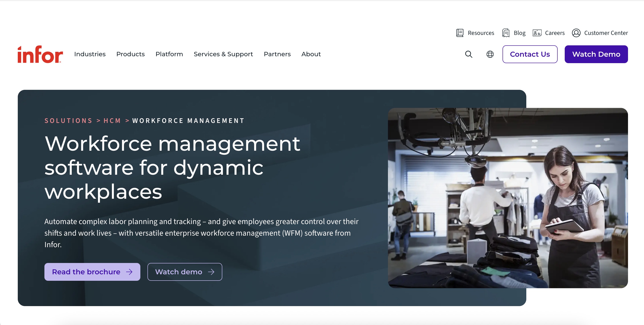
Task: Open the About menu
Action: [x=311, y=54]
